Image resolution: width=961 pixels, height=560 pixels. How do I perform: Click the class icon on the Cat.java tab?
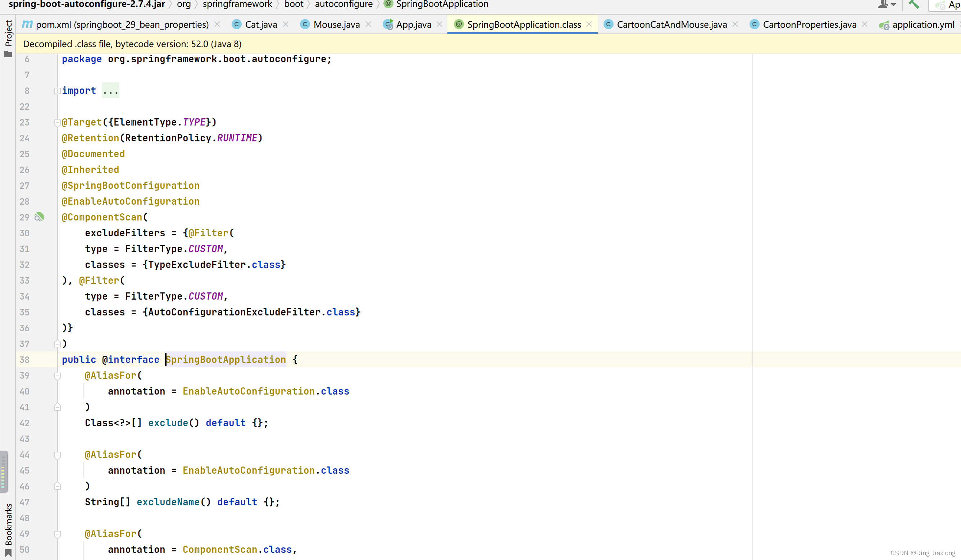pos(236,24)
